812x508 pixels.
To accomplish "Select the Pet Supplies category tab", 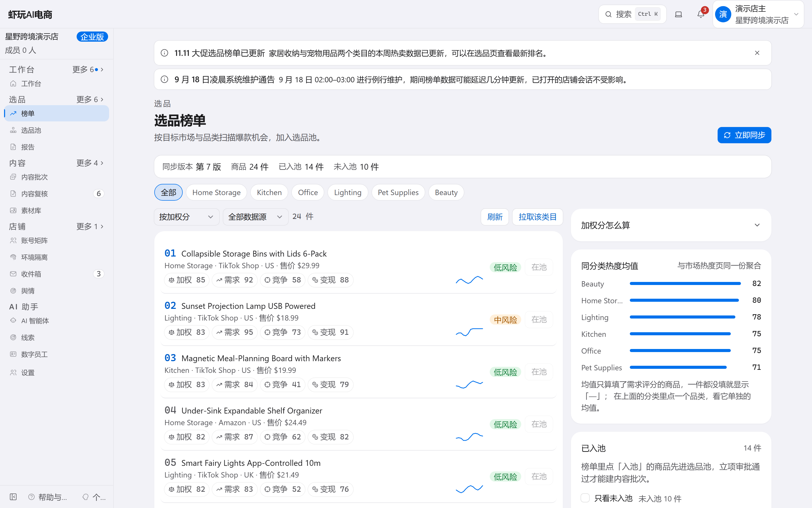I will 398,193.
